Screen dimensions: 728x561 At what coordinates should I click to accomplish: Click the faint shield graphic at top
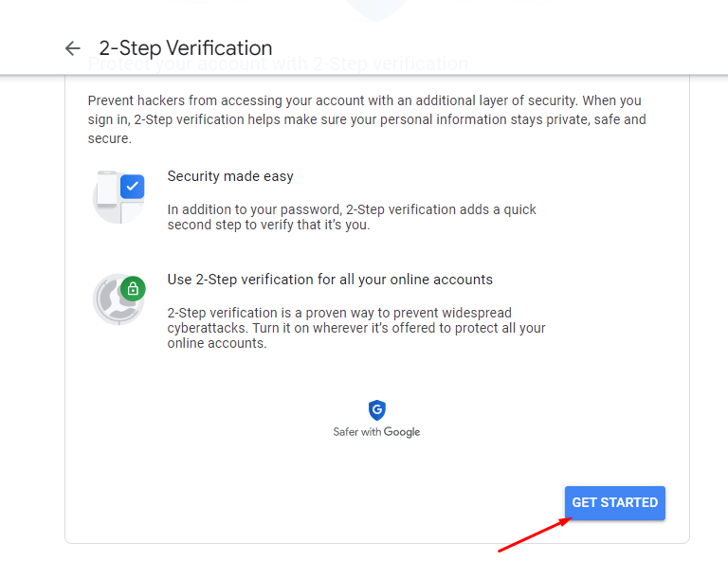tap(376, 10)
